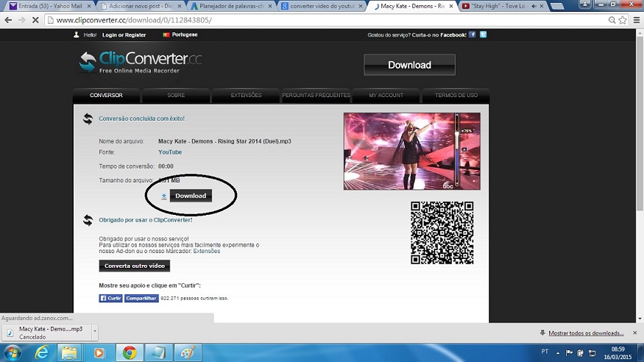This screenshot has width=644, height=362.
Task: Open the Chrome menu hamburger icon
Action: click(x=637, y=20)
